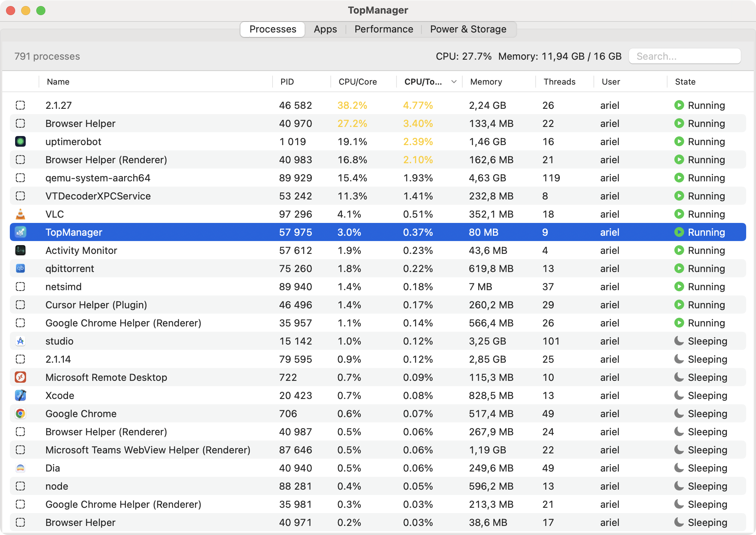The height and width of the screenshot is (535, 756).
Task: Click the studio app icon
Action: pos(20,341)
